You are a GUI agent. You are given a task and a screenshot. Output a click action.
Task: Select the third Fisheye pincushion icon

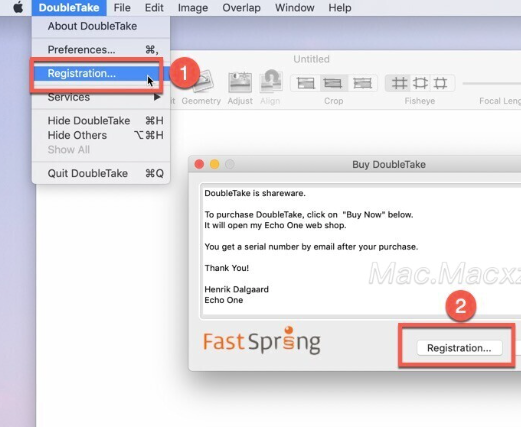(440, 83)
